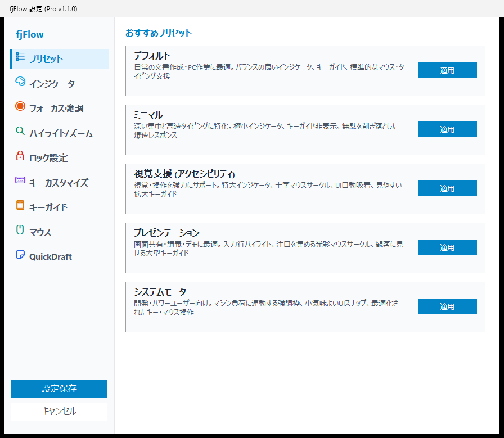This screenshot has width=504, height=438.
Task: Click the fjFlow logo text in sidebar
Action: (30, 34)
